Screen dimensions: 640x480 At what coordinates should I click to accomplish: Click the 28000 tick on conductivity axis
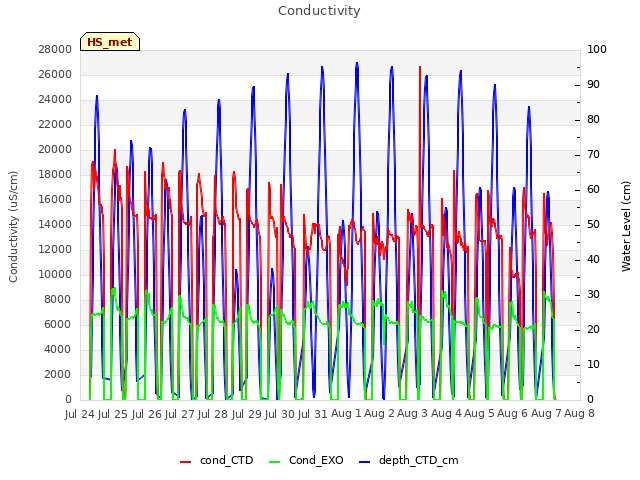(55, 49)
